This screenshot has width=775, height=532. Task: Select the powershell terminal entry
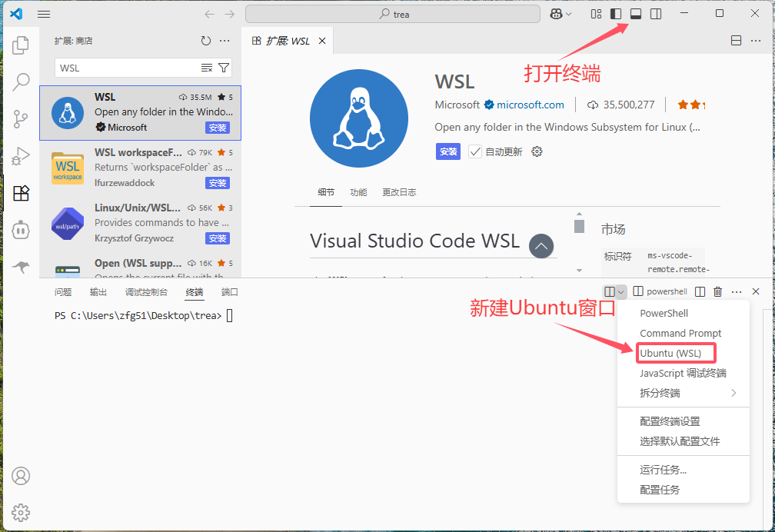tap(660, 291)
